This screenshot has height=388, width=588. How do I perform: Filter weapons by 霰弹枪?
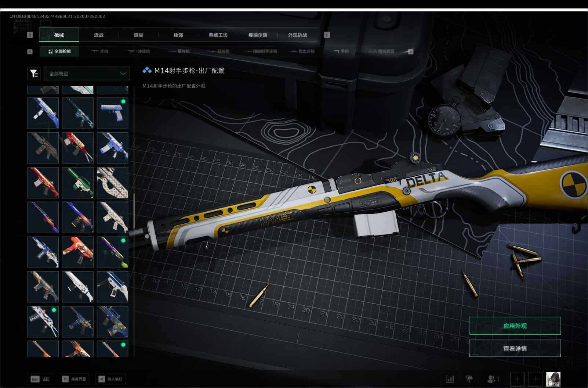(x=179, y=51)
